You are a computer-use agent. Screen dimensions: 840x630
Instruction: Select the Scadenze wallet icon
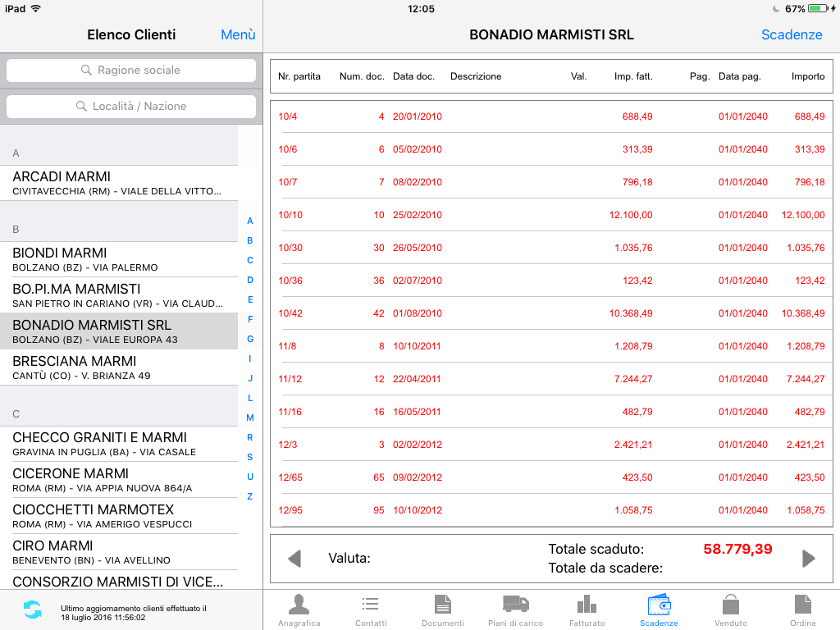(659, 605)
